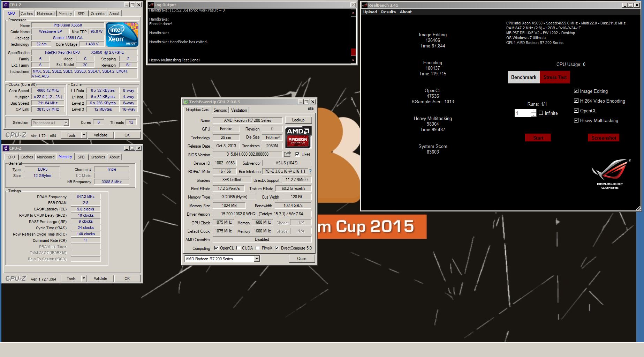The width and height of the screenshot is (644, 357).
Task: Toggle the UEFI checkbox in GPU-Z
Action: (297, 154)
